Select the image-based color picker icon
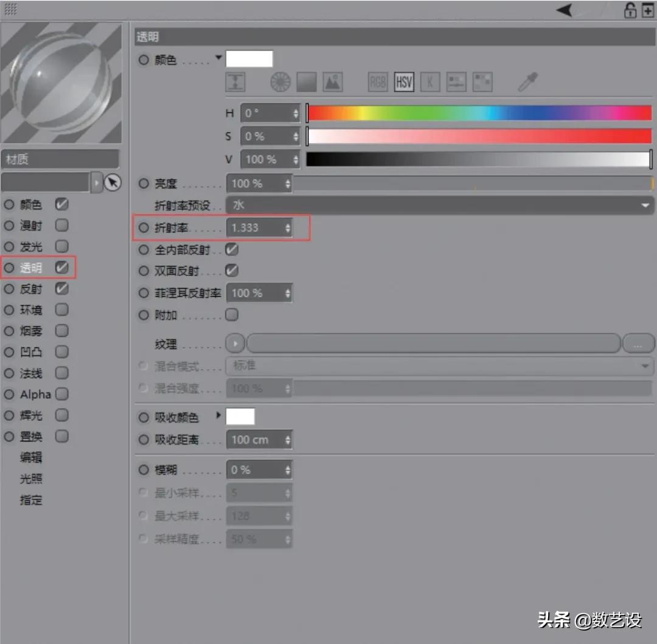The height and width of the screenshot is (644, 657). [x=332, y=81]
